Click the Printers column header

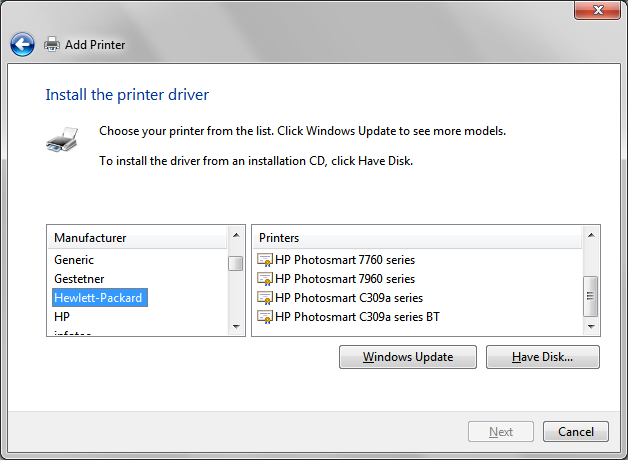pos(417,238)
